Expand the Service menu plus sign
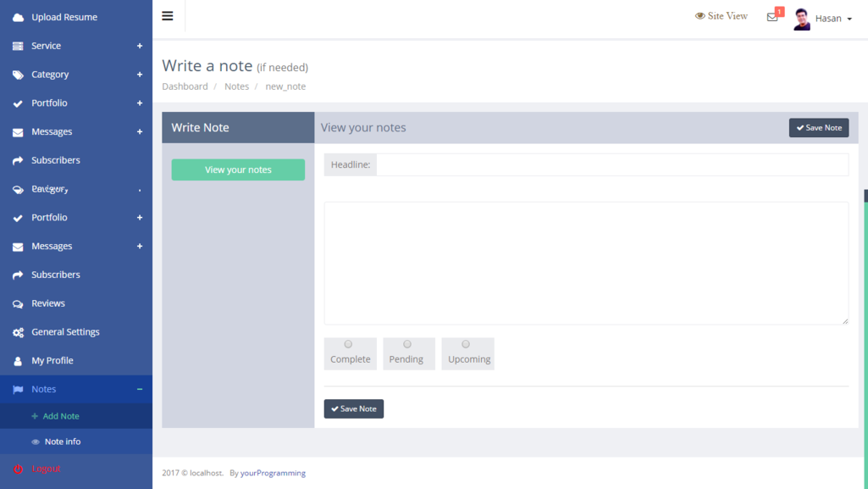868x489 pixels. point(140,46)
